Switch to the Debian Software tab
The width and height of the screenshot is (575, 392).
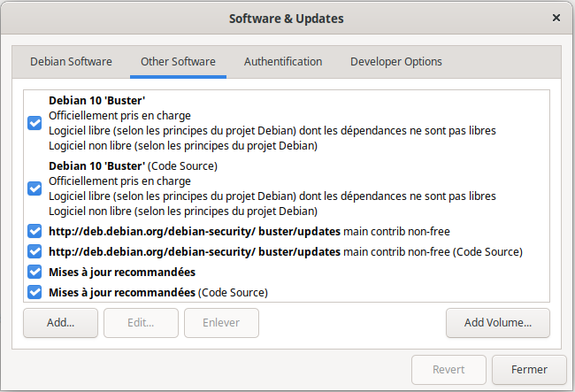click(x=71, y=62)
